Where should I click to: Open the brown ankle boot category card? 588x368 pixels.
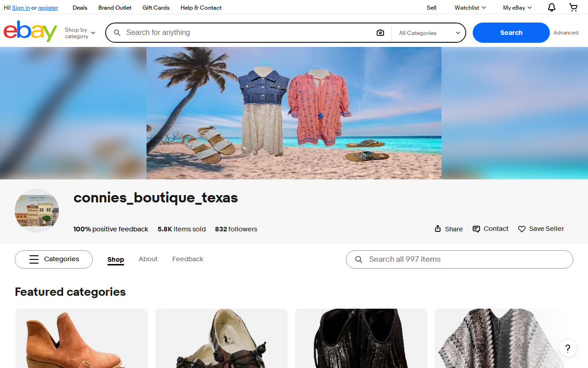coord(82,338)
